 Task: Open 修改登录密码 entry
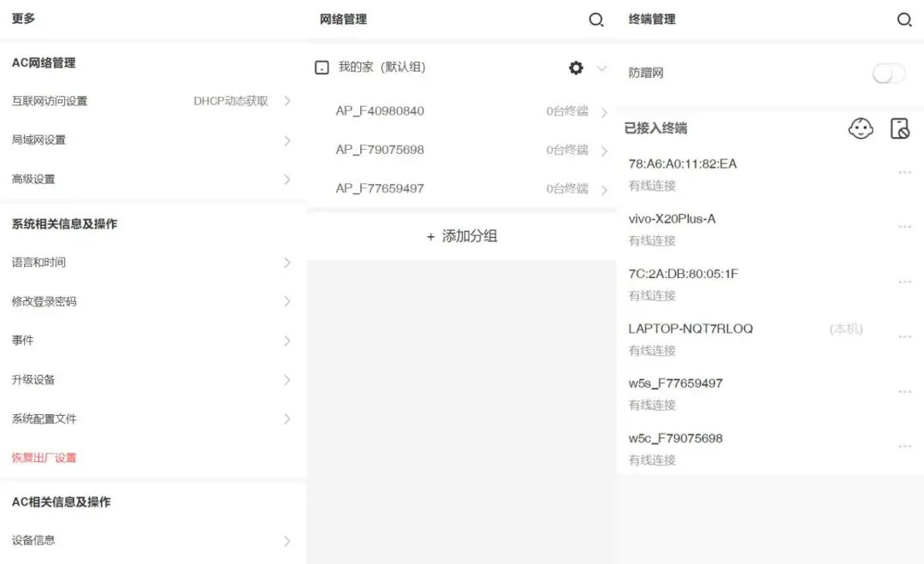click(152, 301)
